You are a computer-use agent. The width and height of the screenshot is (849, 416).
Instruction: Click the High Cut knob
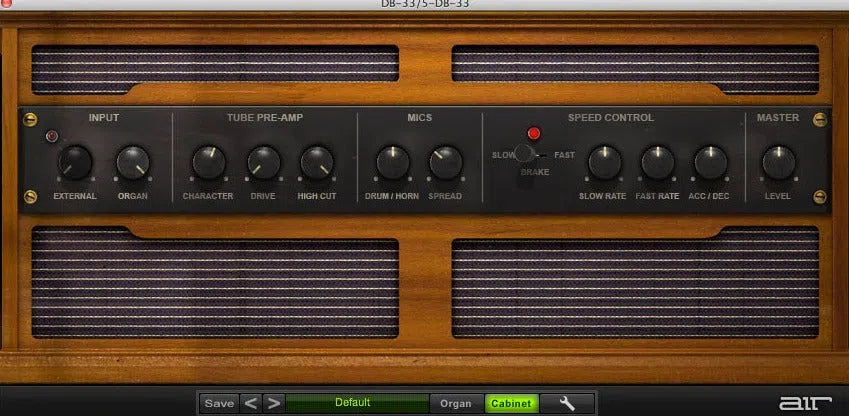coord(317,162)
